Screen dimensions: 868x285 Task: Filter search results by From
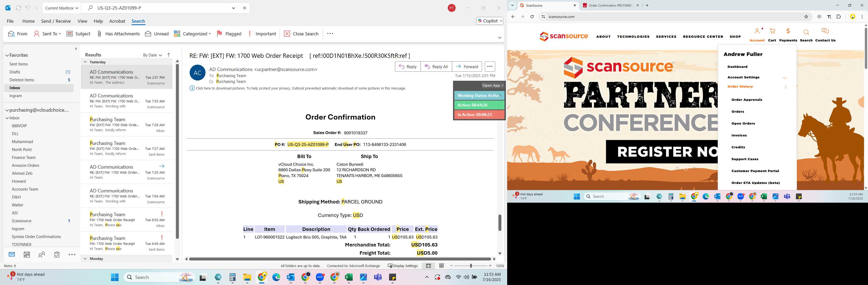point(17,34)
